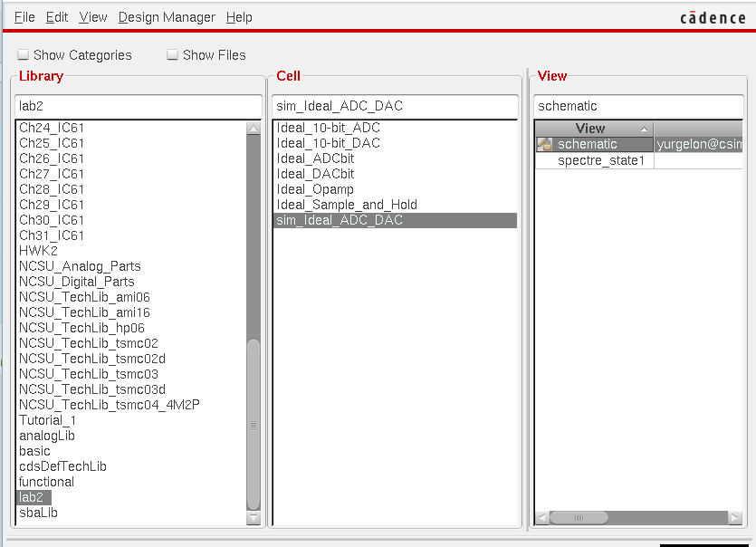Choose the spectre_state1 view
The height and width of the screenshot is (547, 756).
click(600, 160)
